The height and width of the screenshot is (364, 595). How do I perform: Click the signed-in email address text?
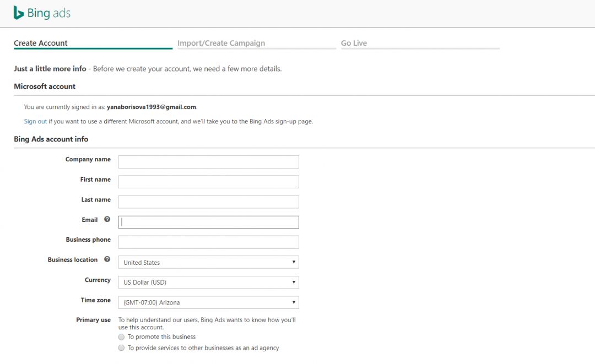(152, 107)
